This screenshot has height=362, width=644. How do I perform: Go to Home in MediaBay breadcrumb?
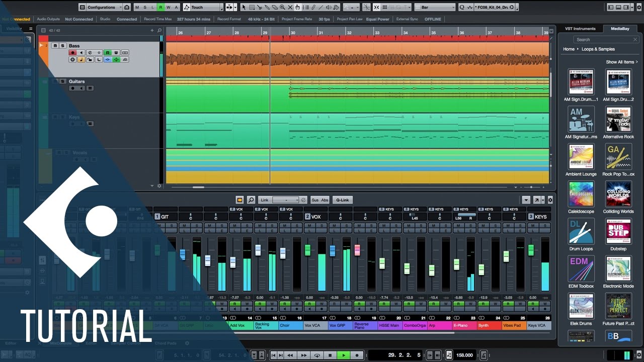pos(569,49)
